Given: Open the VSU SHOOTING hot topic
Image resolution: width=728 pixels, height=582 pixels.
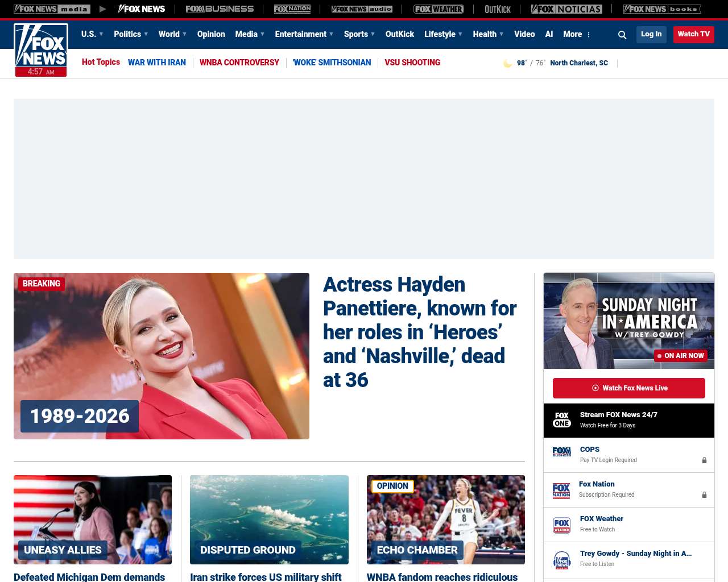Looking at the screenshot, I should [412, 63].
